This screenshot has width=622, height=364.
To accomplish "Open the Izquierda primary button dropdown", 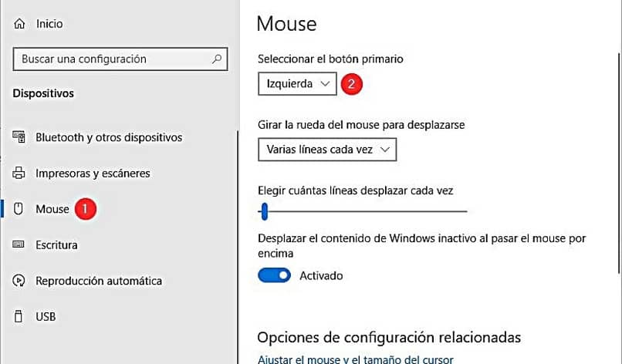I will (x=297, y=84).
